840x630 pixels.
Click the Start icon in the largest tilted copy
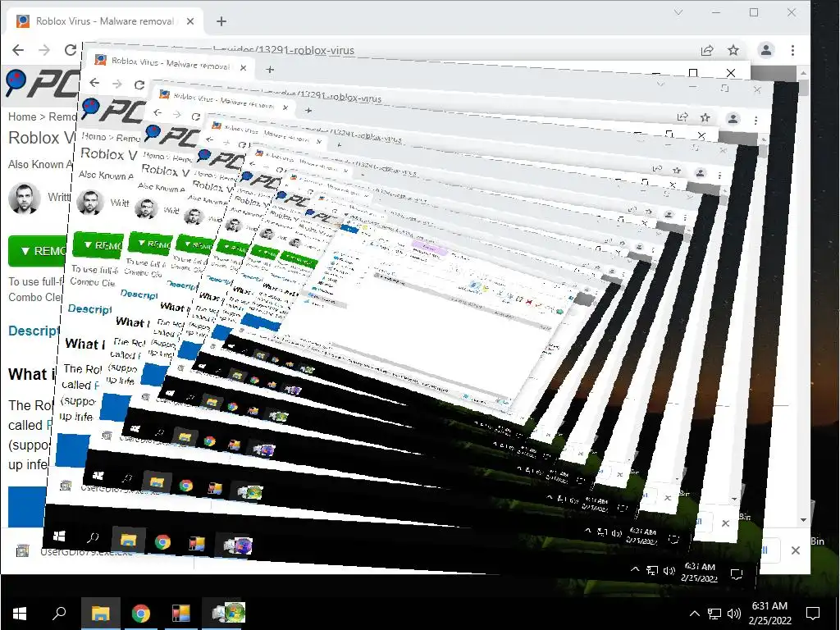[x=59, y=536]
